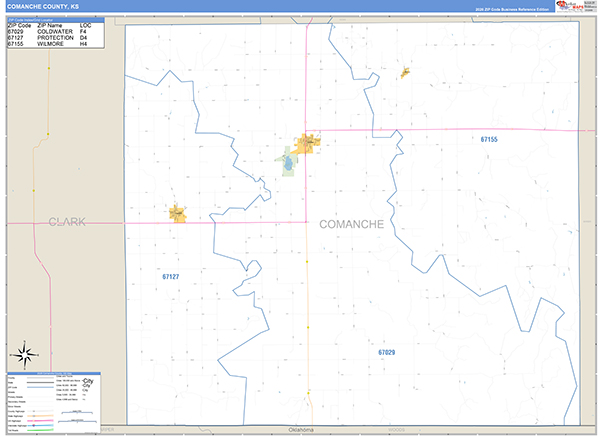
Task: Click the 67029 ZIP label on the map
Action: point(386,352)
